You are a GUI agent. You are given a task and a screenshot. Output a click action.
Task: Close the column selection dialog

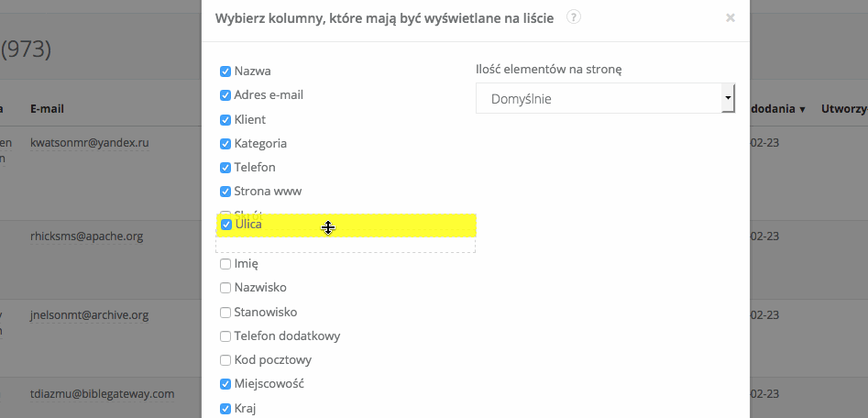click(731, 17)
